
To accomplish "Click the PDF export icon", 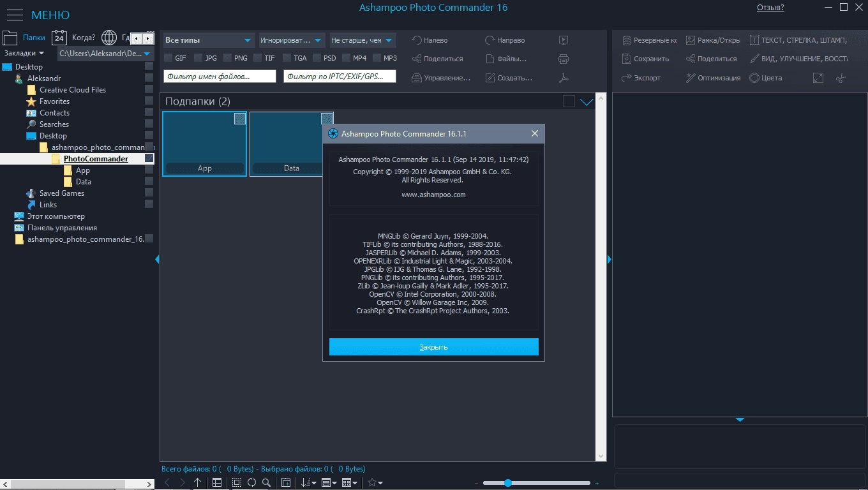I will [564, 78].
